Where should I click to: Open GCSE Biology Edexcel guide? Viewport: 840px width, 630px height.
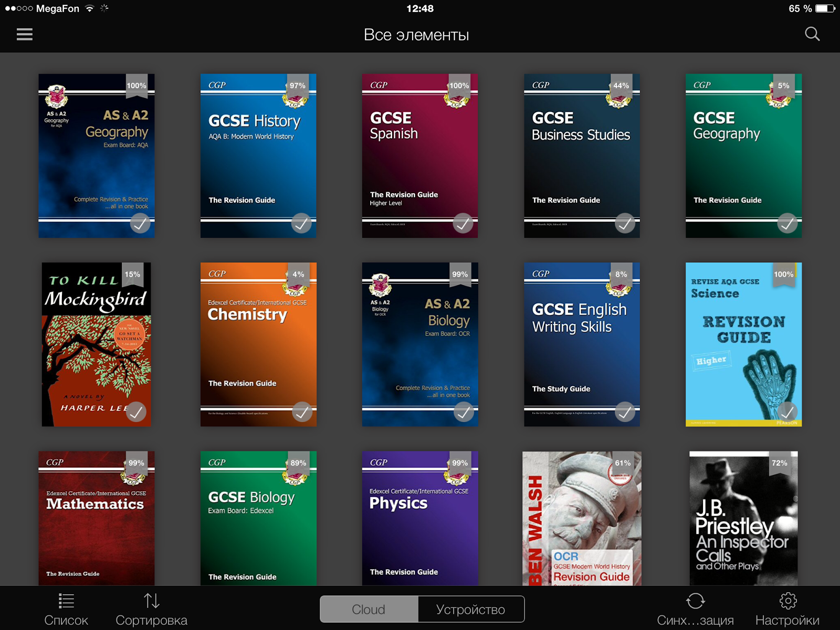coord(258,518)
